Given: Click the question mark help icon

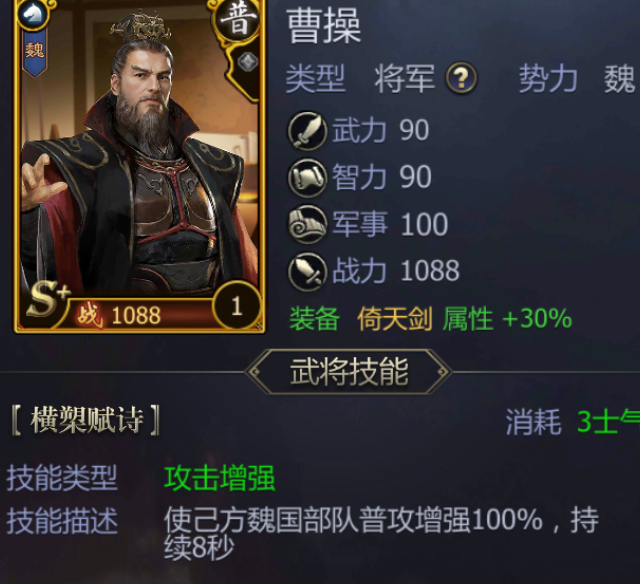Looking at the screenshot, I should point(461,78).
